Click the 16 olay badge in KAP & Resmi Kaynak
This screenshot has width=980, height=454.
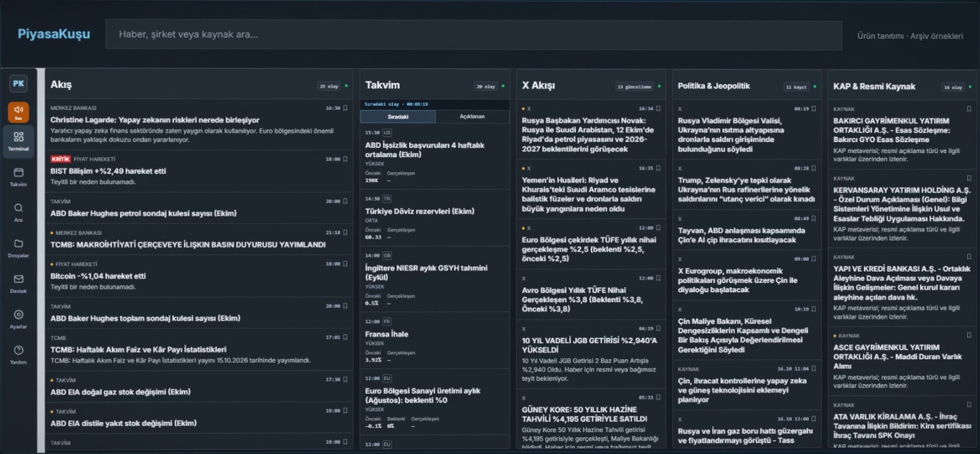(954, 86)
